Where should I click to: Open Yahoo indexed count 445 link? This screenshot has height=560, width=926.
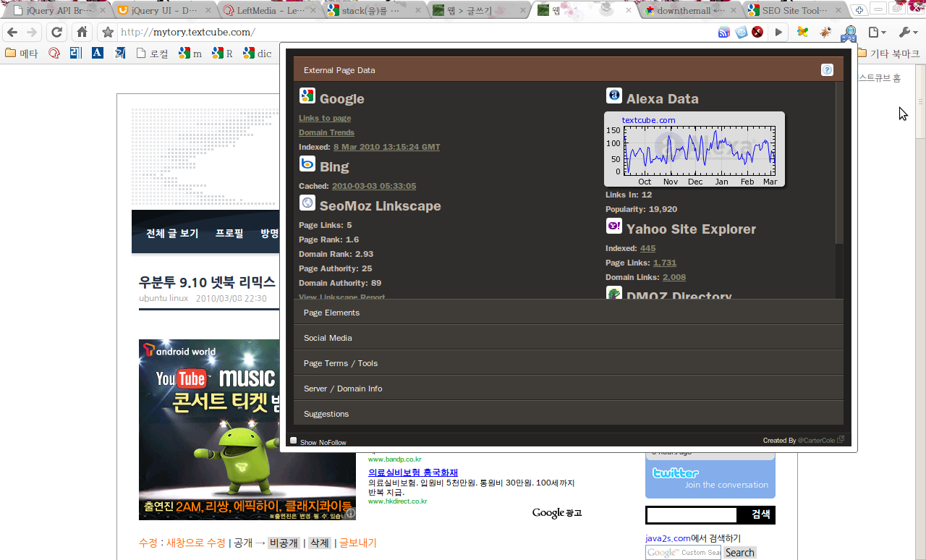[x=647, y=248]
